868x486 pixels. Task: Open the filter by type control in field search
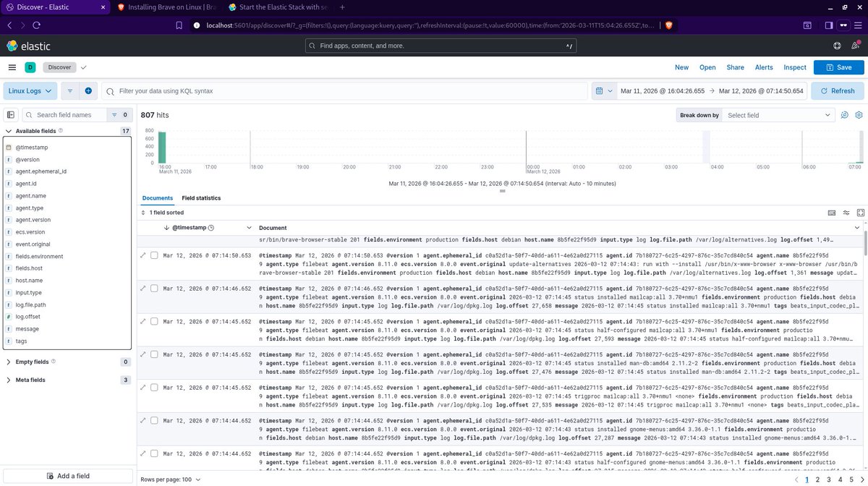pyautogui.click(x=118, y=114)
